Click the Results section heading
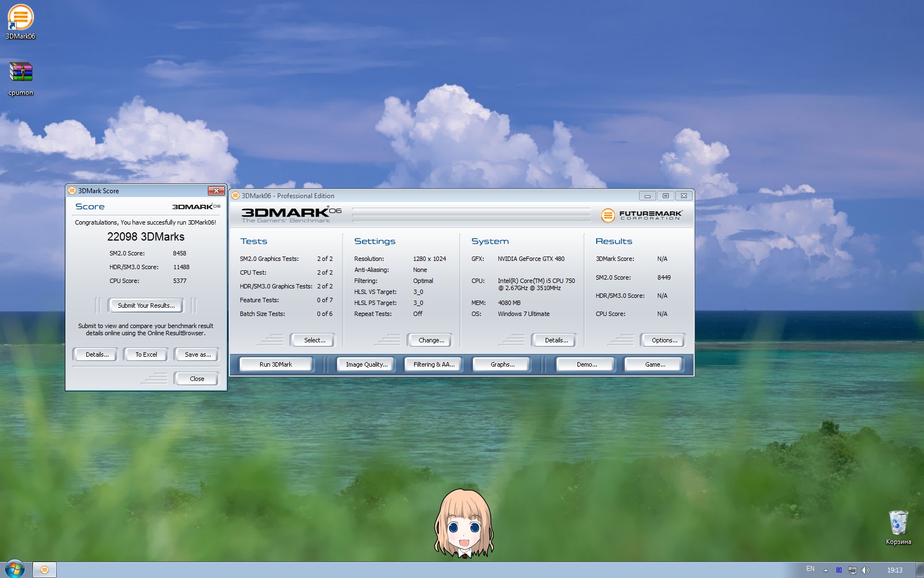Viewport: 924px width, 578px height. (614, 241)
